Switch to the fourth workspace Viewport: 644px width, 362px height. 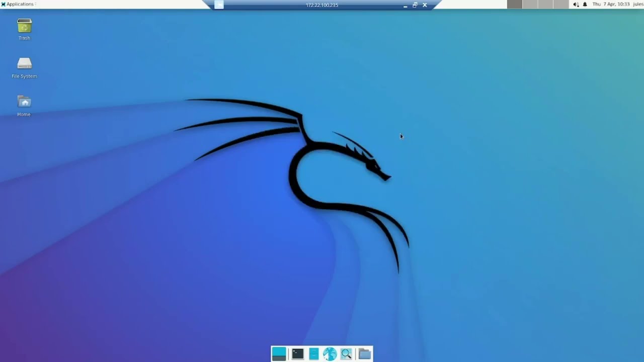click(x=560, y=4)
